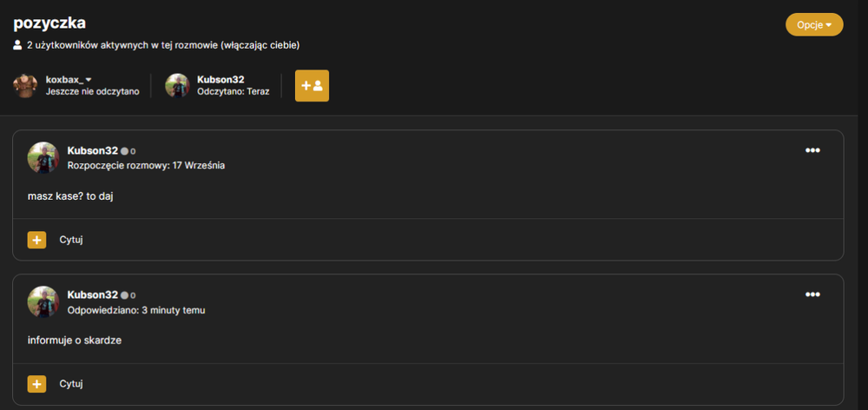Image resolution: width=868 pixels, height=410 pixels.
Task: Click Kubson32 avatar in second message
Action: tap(43, 302)
